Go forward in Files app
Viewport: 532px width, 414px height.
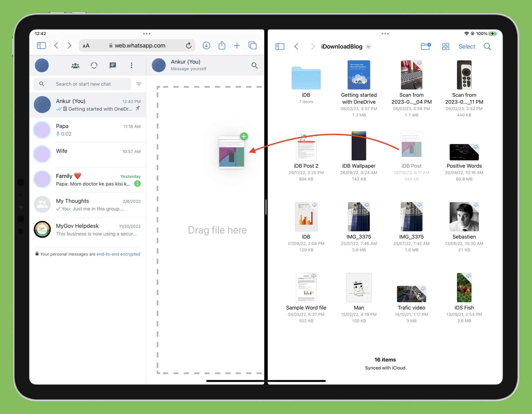pyautogui.click(x=313, y=46)
